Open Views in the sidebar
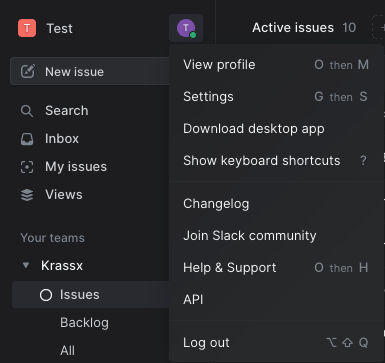 64,195
